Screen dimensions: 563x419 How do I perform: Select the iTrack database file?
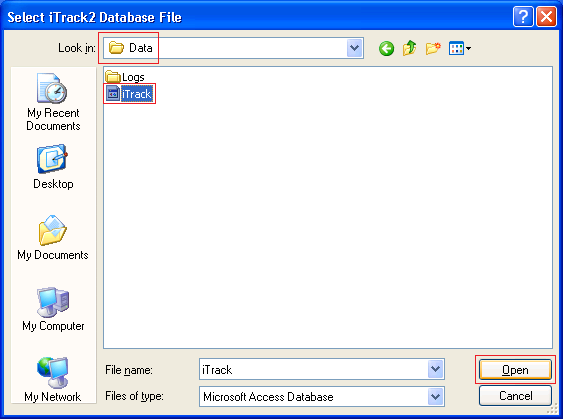coord(130,94)
